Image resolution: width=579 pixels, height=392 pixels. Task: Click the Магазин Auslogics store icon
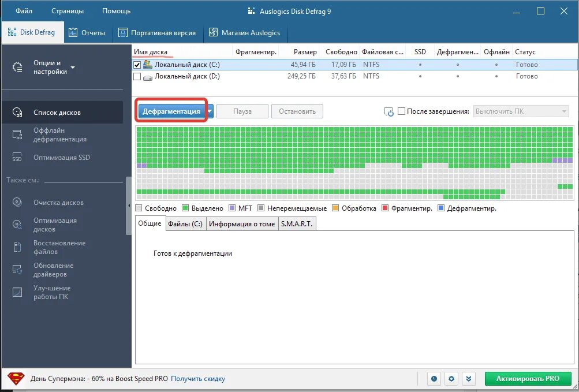213,32
